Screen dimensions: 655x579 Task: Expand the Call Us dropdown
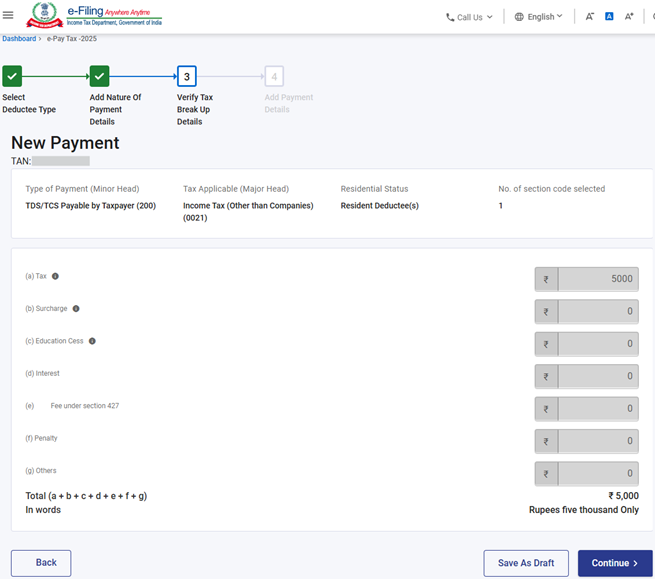(x=469, y=17)
